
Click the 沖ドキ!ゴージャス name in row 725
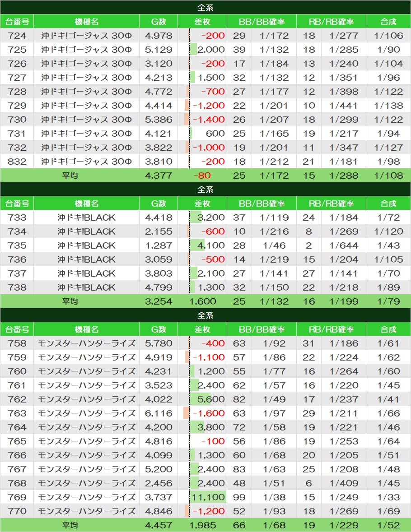(x=86, y=50)
